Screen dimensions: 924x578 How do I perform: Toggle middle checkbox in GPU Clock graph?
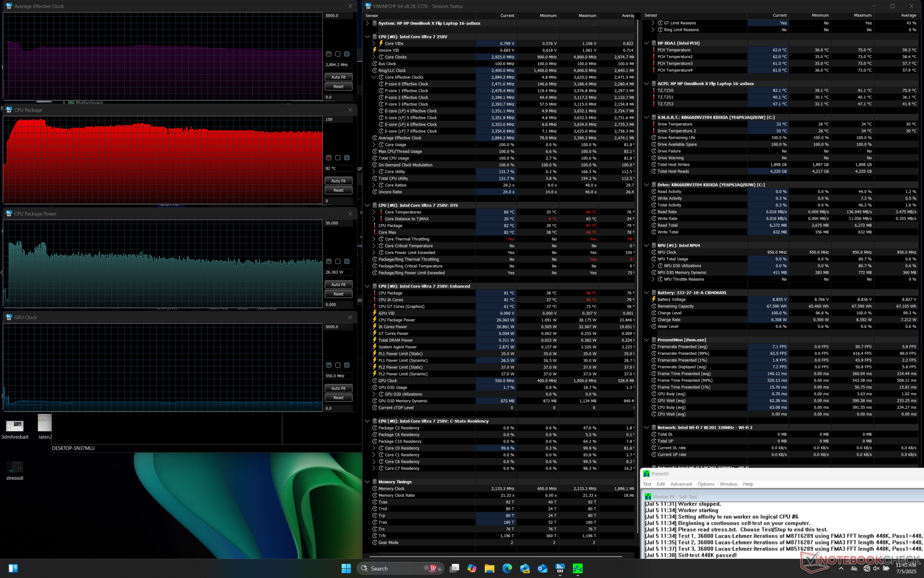point(338,365)
